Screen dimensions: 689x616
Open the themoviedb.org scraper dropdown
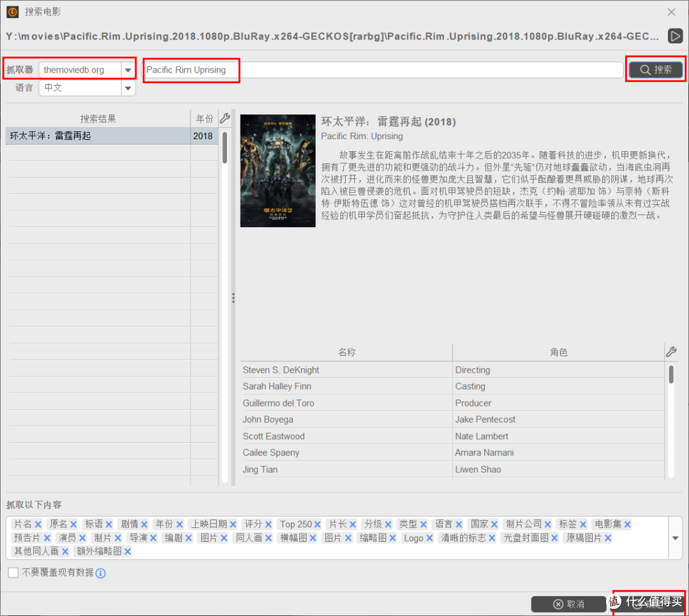click(128, 70)
